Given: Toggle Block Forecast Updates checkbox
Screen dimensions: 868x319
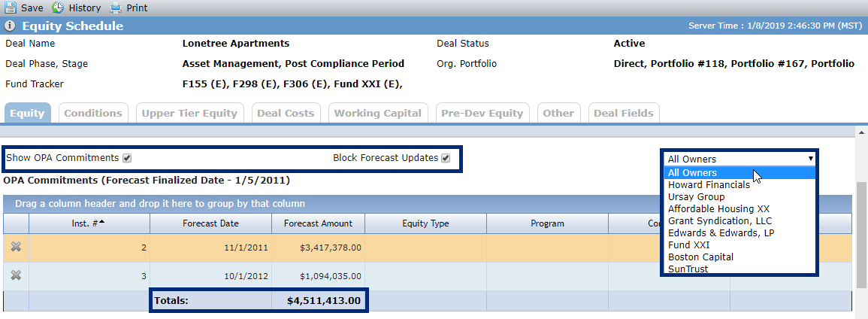Looking at the screenshot, I should tap(446, 159).
